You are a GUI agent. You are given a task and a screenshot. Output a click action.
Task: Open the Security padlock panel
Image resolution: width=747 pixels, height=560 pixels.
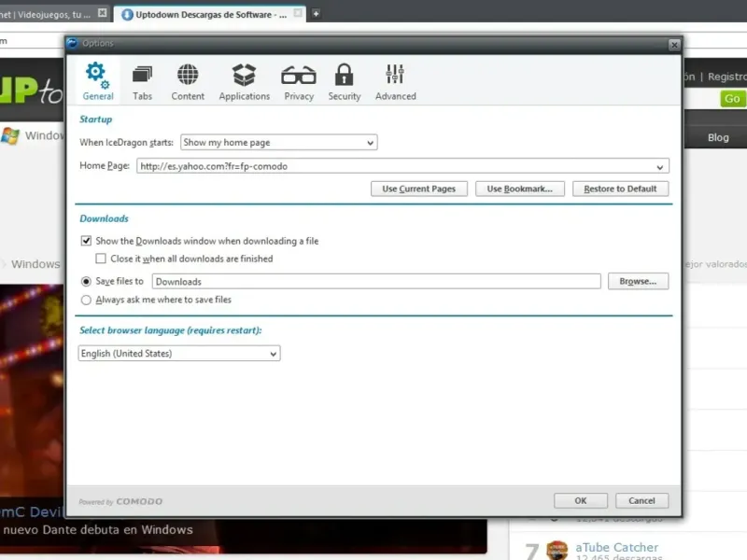tap(344, 82)
